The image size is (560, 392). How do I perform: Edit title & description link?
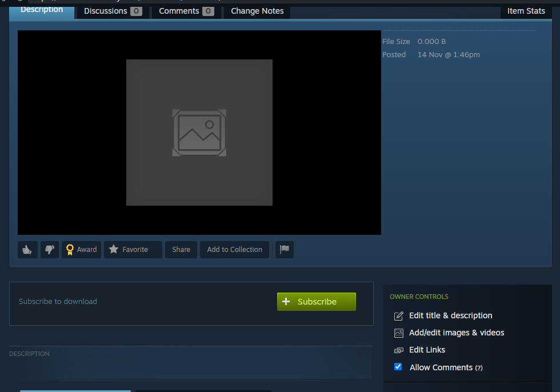tap(451, 315)
